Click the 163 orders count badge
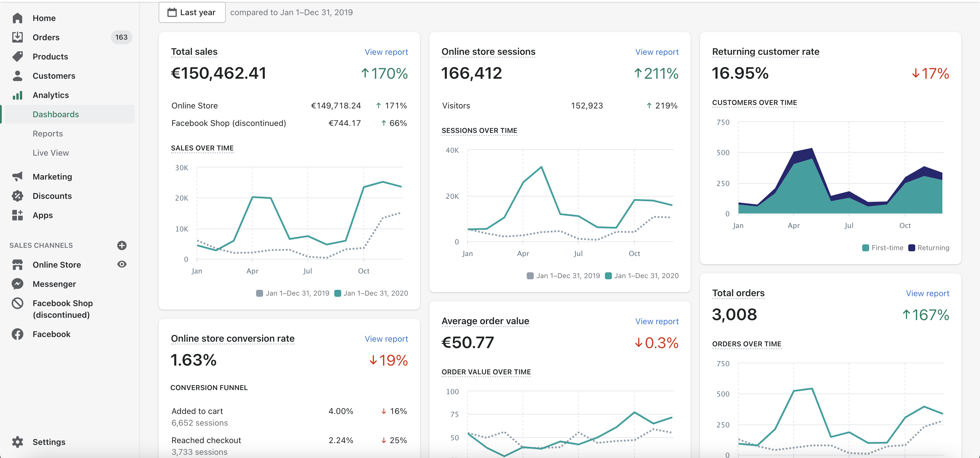 tap(121, 37)
